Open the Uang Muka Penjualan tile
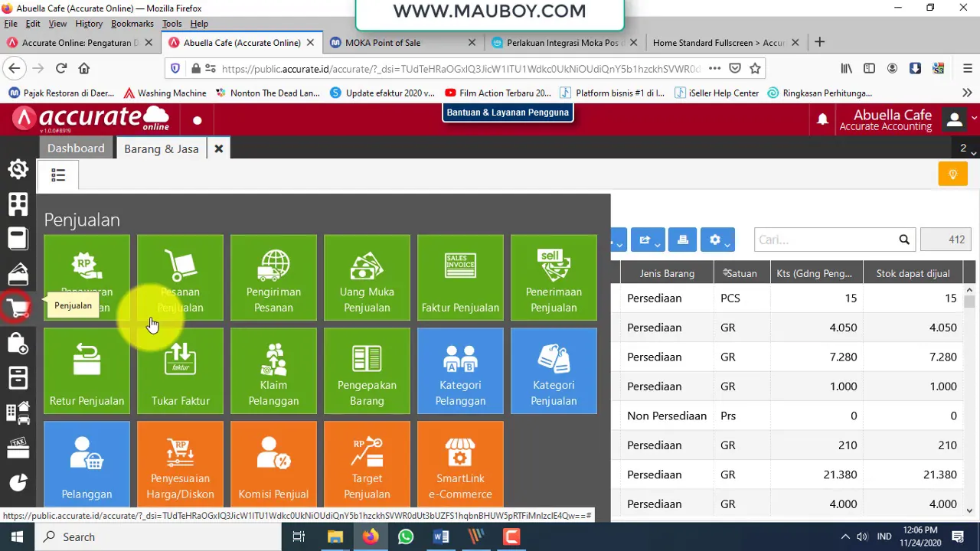The width and height of the screenshot is (980, 551). (367, 278)
